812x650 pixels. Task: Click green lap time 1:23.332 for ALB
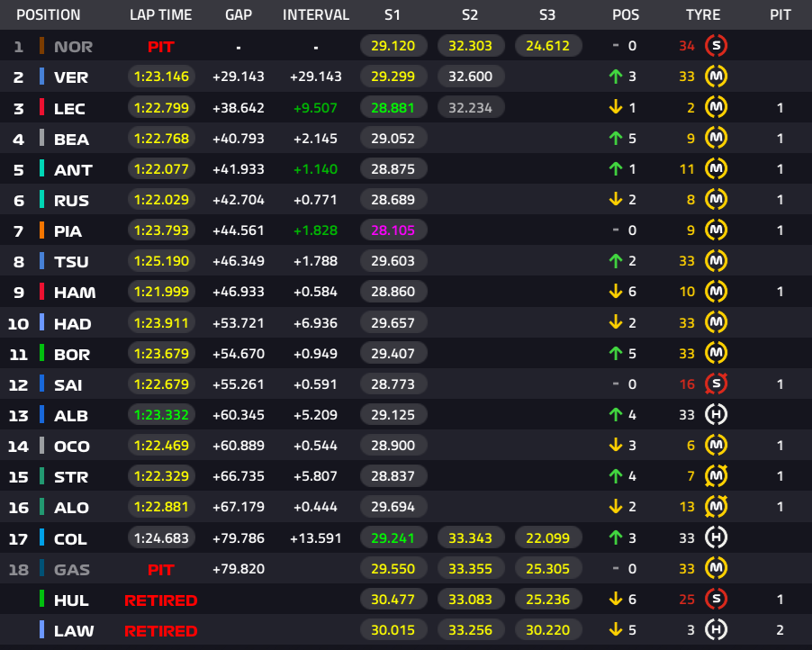[x=161, y=415]
